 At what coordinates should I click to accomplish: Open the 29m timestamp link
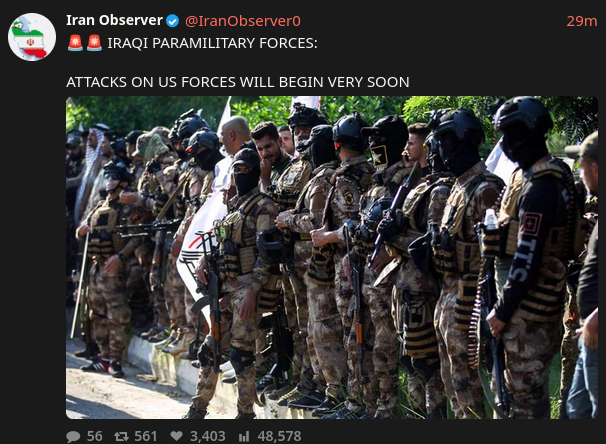pos(582,21)
